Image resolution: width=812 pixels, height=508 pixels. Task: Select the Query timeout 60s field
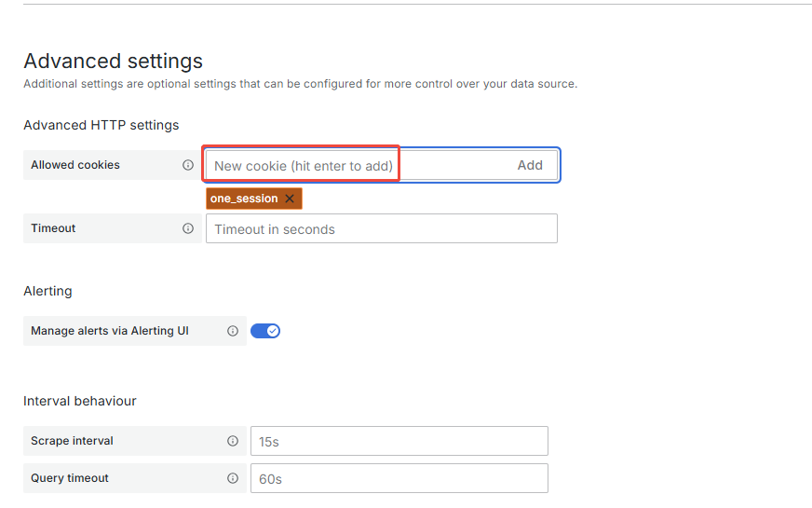pos(399,479)
